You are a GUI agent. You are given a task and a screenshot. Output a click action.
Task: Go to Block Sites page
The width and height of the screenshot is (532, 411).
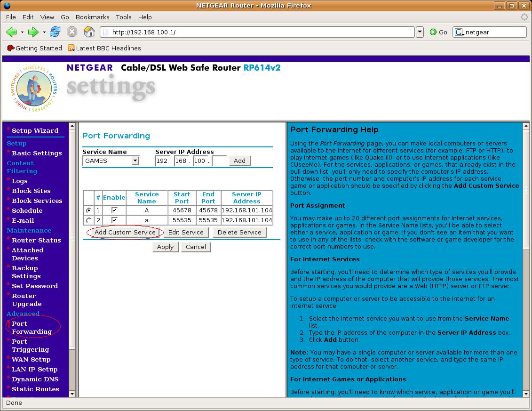(x=31, y=191)
